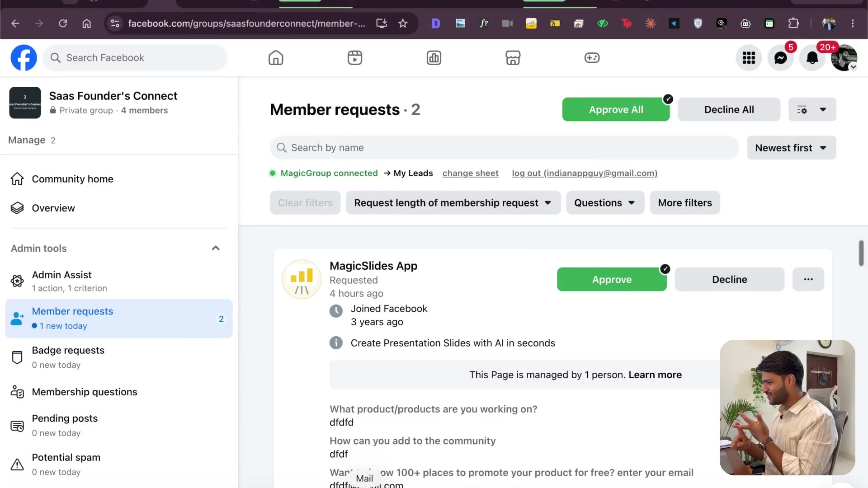The image size is (868, 488).
Task: Open Membership questions
Action: click(x=118, y=392)
